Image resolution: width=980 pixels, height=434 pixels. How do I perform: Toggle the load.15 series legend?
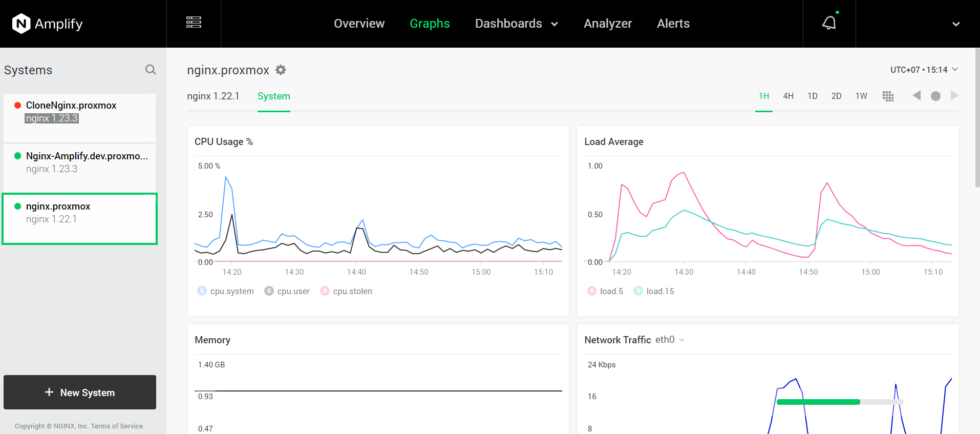coord(654,291)
